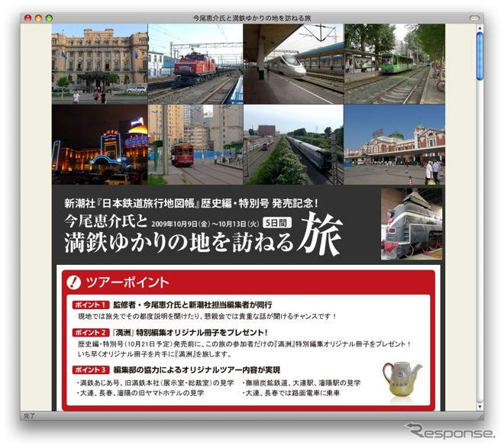Click the neon-lit night building photo
Image resolution: width=504 pixels, height=448 pixels.
pyautogui.click(x=99, y=144)
